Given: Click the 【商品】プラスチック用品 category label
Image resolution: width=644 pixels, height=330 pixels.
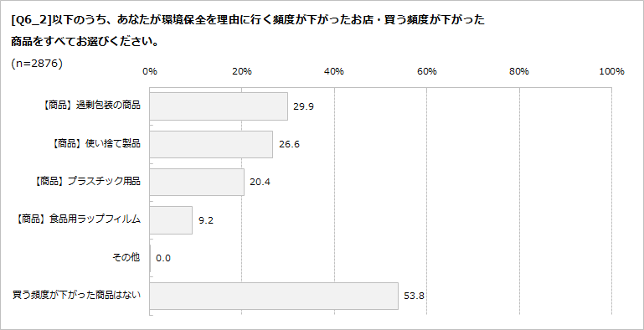Looking at the screenshot, I should pyautogui.click(x=86, y=181).
